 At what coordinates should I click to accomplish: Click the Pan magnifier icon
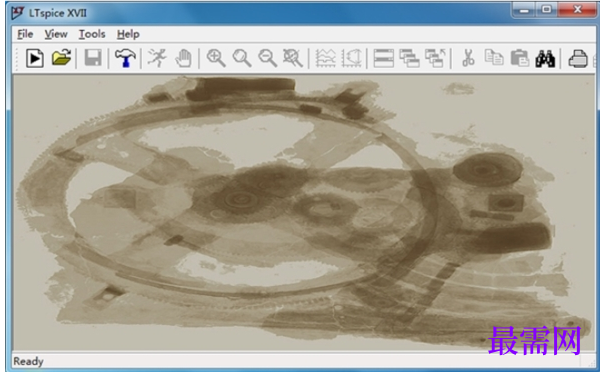coord(242,59)
